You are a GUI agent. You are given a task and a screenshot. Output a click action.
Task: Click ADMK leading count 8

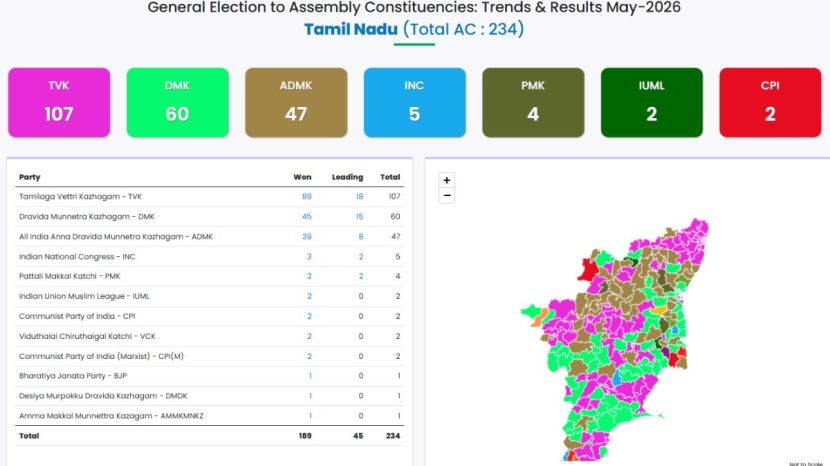(x=361, y=237)
